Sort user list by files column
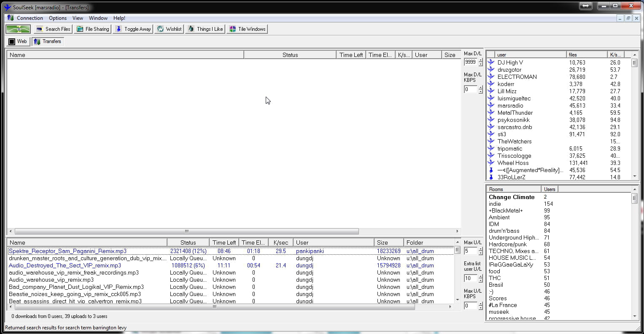 tap(587, 54)
